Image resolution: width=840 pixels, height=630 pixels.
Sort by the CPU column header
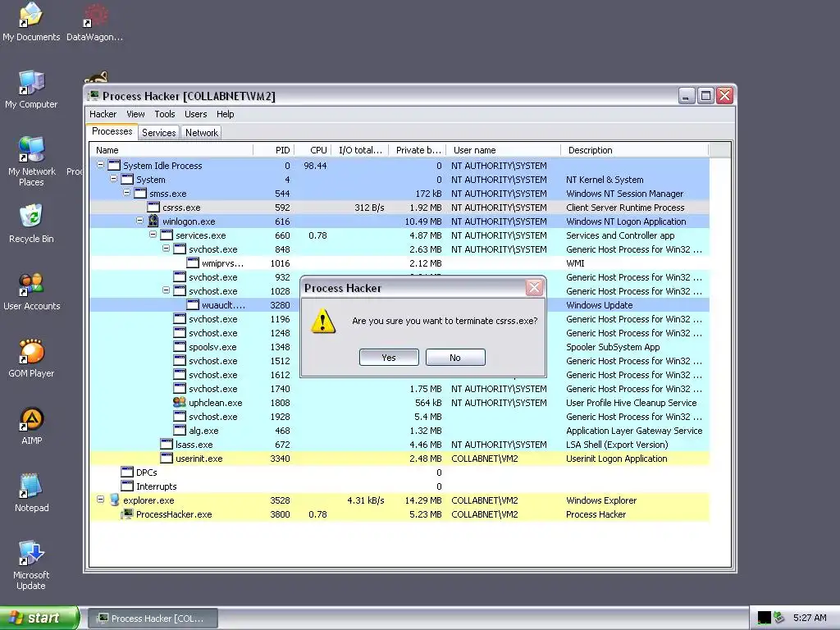coord(313,150)
